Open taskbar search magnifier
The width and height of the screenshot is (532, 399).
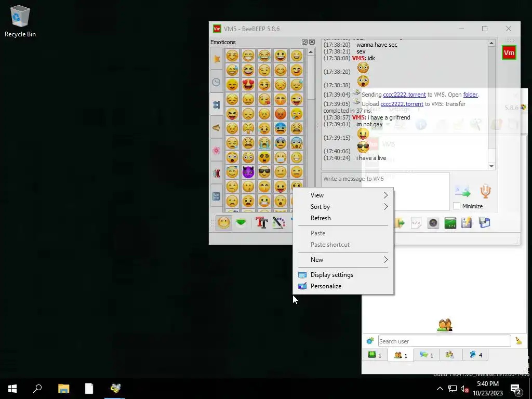(x=37, y=389)
